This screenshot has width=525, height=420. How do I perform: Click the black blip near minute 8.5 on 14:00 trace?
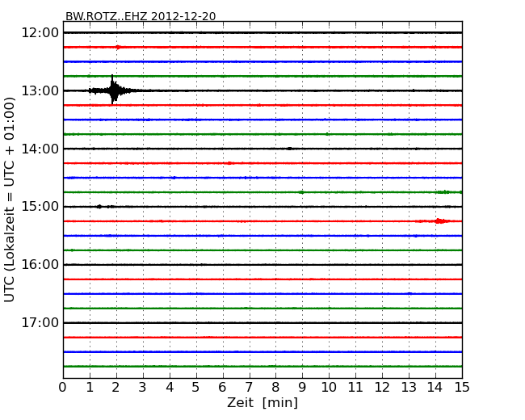point(290,149)
